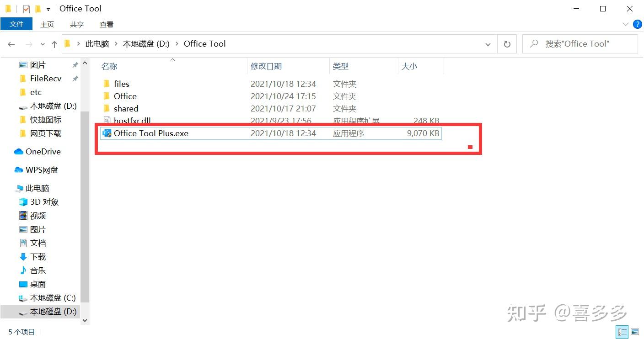Open 图片 pinned in quick access
This screenshot has width=644, height=339.
click(38, 65)
